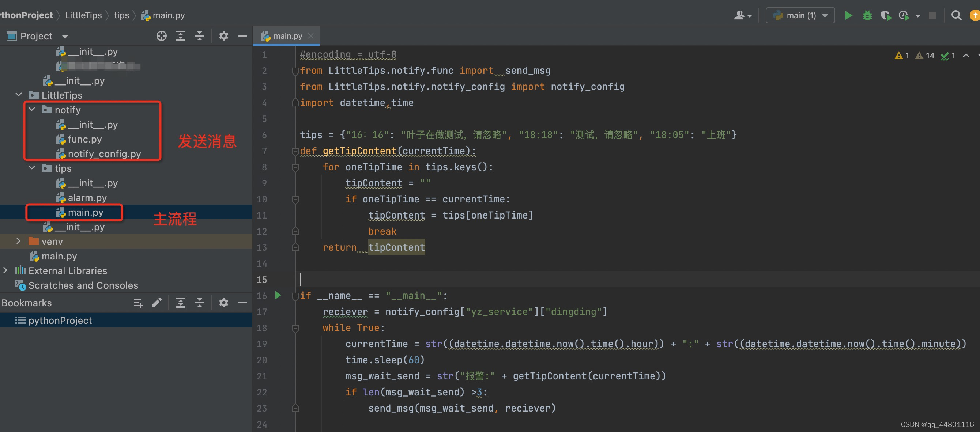Click the stop square button

[x=932, y=16]
